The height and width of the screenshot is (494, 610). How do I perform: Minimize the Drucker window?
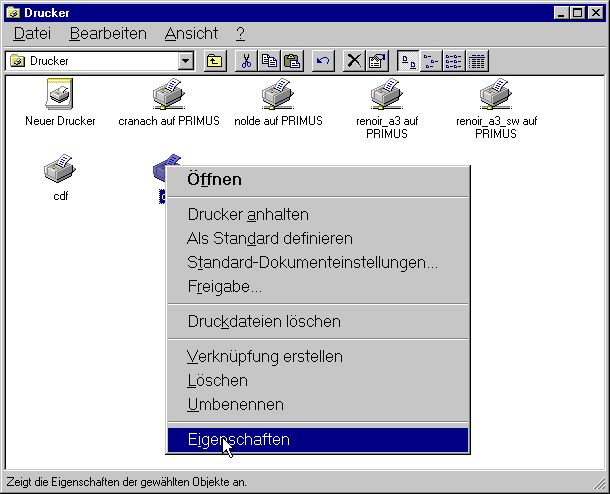(561, 13)
